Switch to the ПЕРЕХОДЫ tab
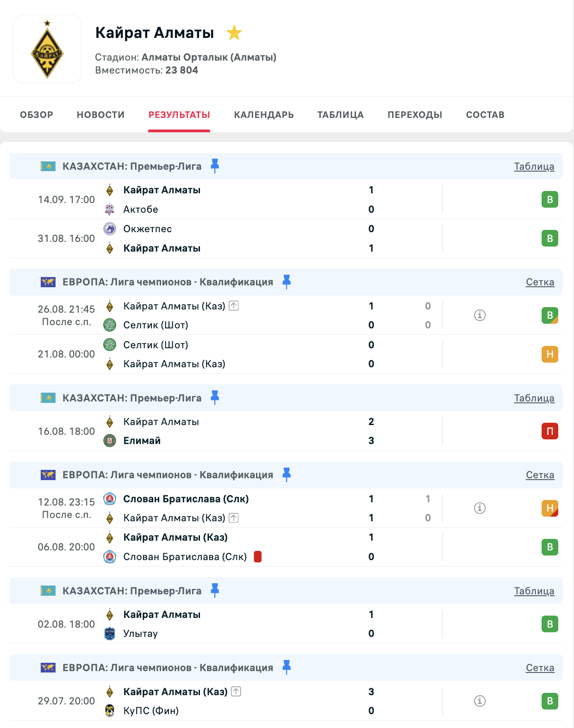Screen dimensions: 574x728 click(415, 115)
